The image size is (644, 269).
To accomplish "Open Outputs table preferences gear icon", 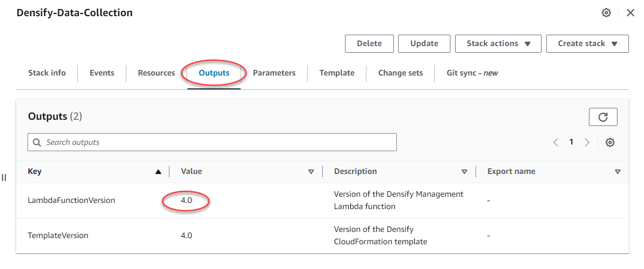I will pos(610,142).
